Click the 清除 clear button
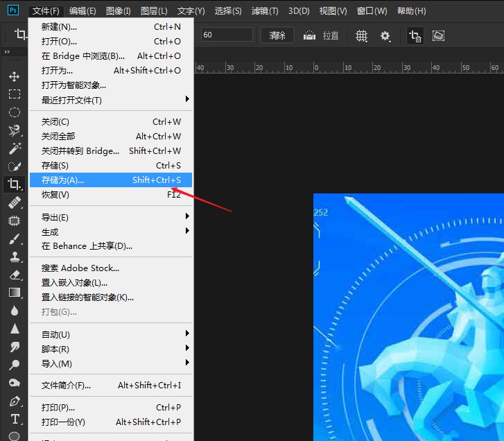Viewport: 504px width, 441px height. [277, 35]
